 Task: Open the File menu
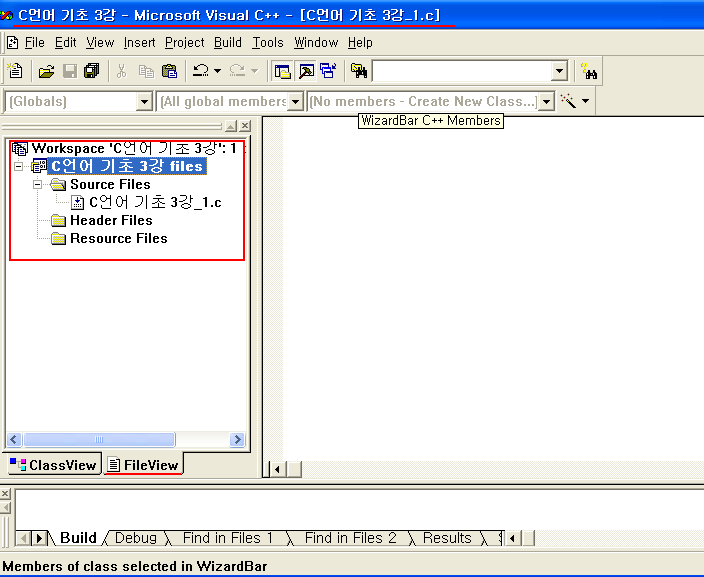point(35,43)
